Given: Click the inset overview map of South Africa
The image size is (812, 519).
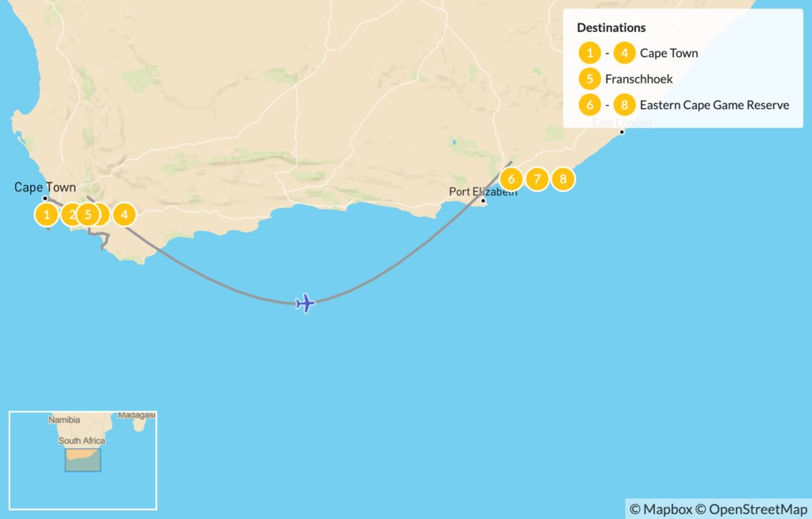Looking at the screenshot, I should click(x=82, y=460).
